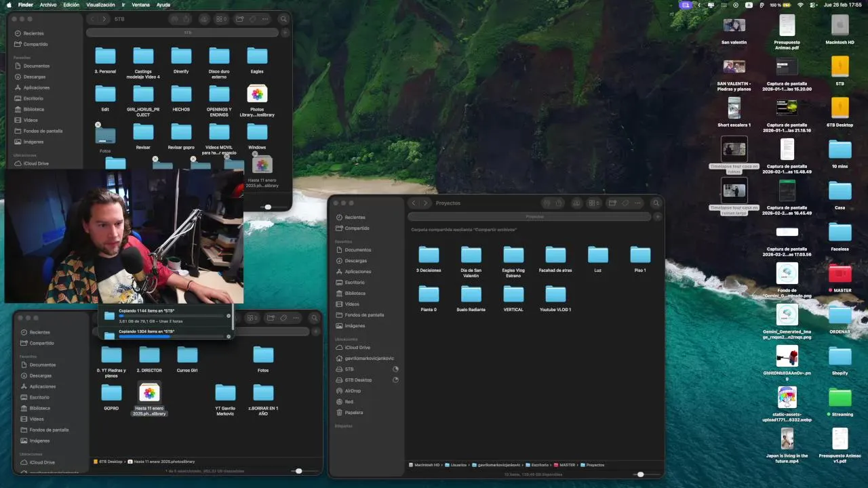Add a new tab in the 5TB window
Image resolution: width=868 pixels, height=488 pixels.
(x=285, y=33)
